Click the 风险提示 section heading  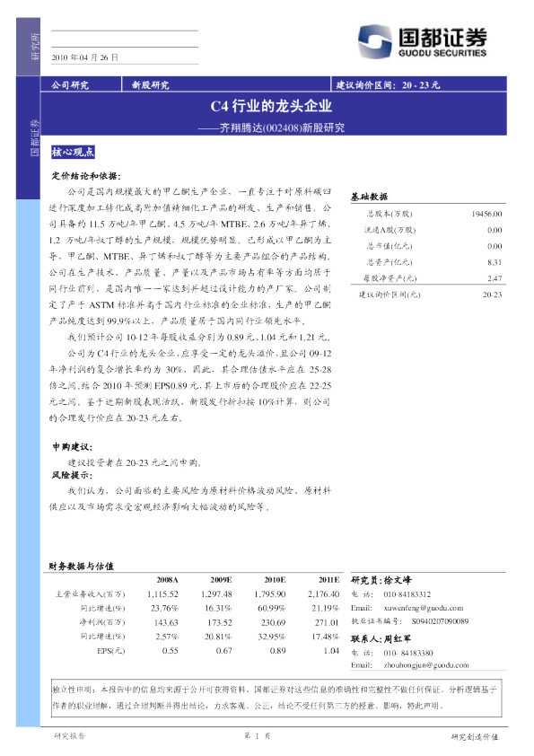click(73, 475)
